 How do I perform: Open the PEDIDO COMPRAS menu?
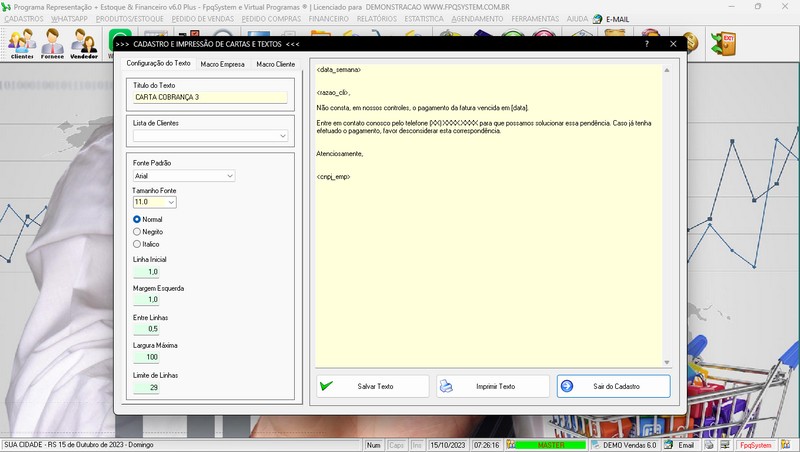coord(271,19)
